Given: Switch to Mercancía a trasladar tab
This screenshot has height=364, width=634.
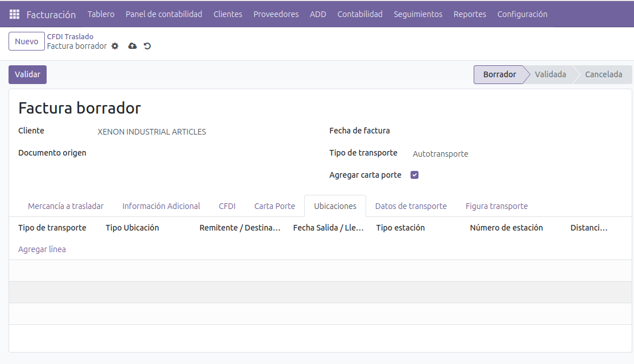Looking at the screenshot, I should (x=65, y=206).
